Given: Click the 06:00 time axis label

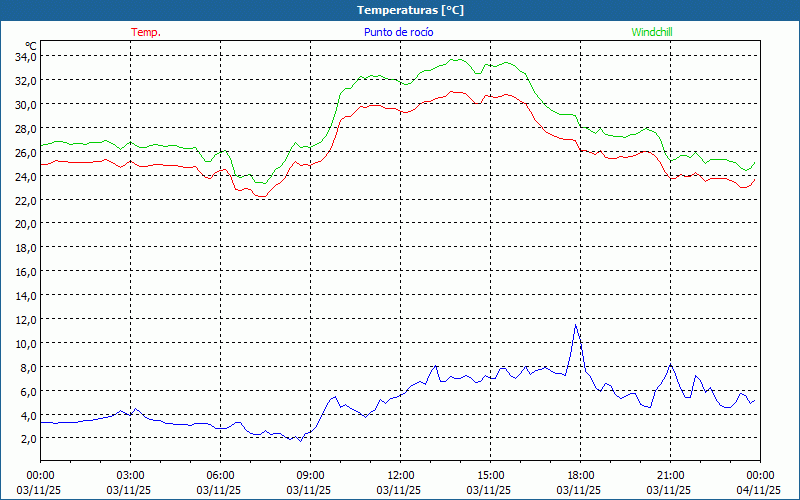Looking at the screenshot, I should point(220,475).
